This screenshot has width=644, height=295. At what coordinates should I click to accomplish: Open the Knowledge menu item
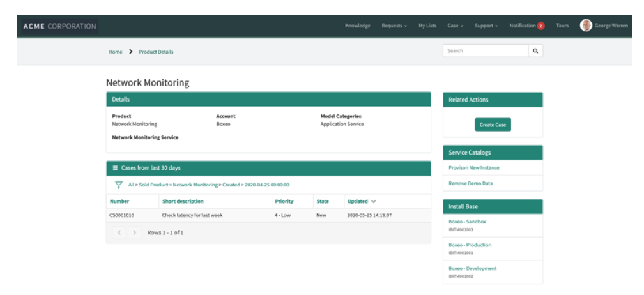click(357, 26)
